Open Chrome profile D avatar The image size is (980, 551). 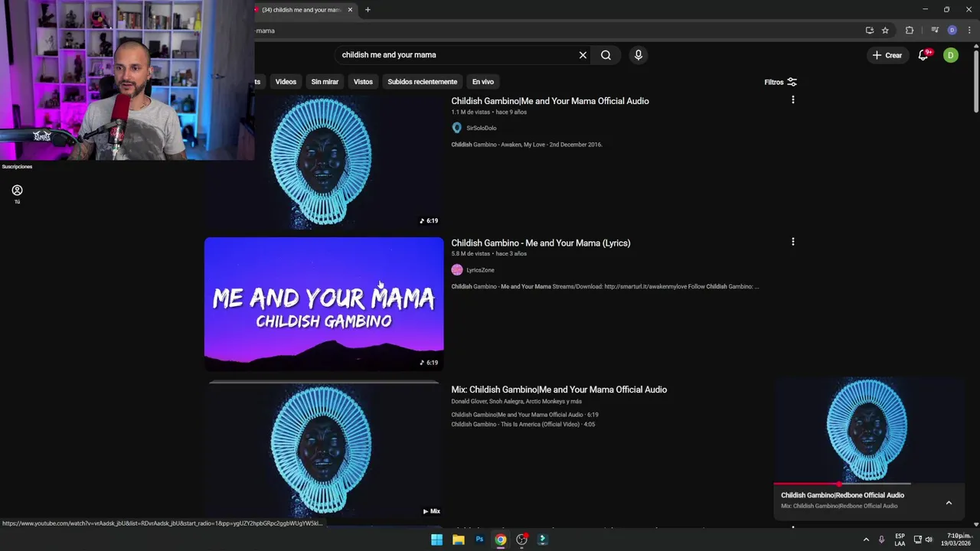[952, 31]
